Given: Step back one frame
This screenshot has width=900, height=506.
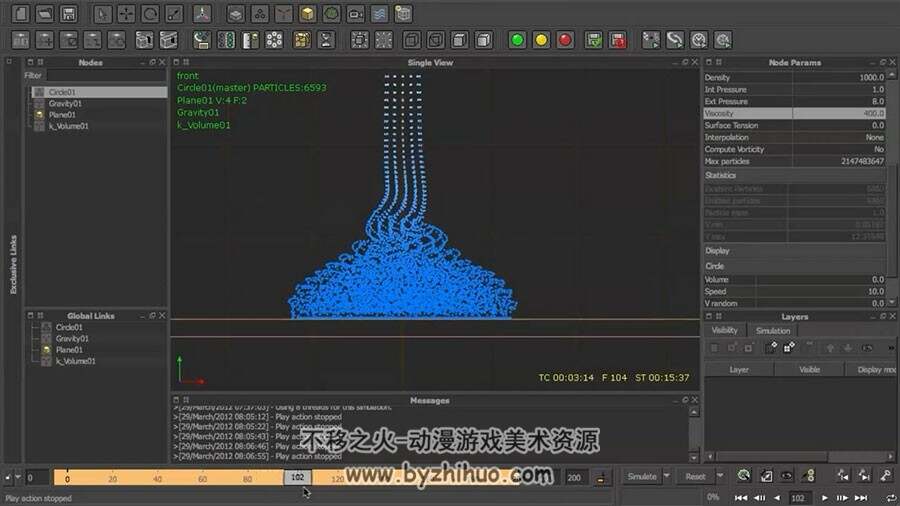Looking at the screenshot, I should [759, 498].
